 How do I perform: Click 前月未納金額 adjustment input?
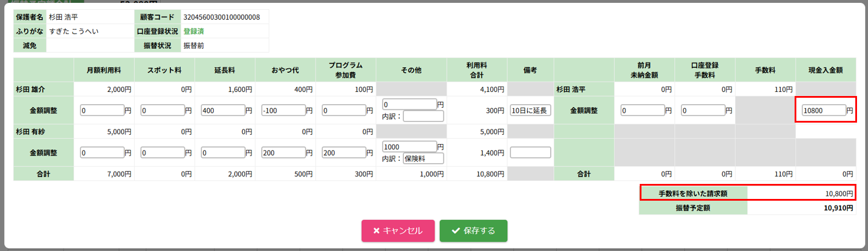pyautogui.click(x=643, y=110)
